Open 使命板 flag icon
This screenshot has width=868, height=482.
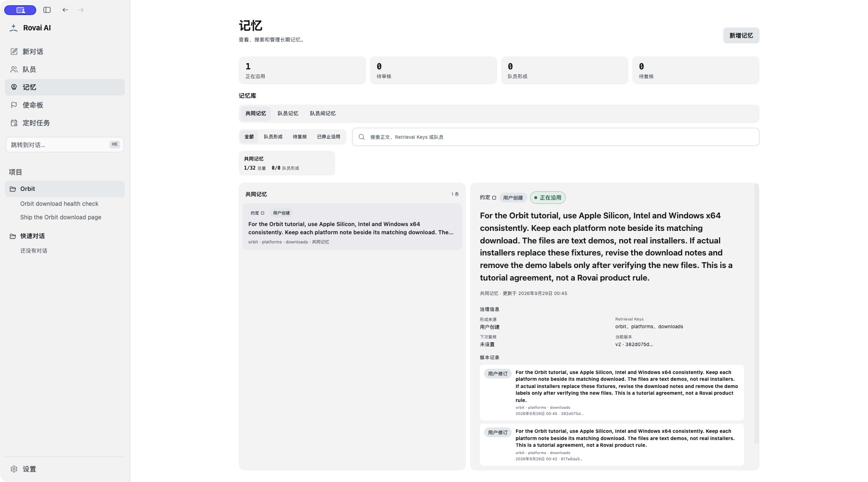[x=14, y=105]
